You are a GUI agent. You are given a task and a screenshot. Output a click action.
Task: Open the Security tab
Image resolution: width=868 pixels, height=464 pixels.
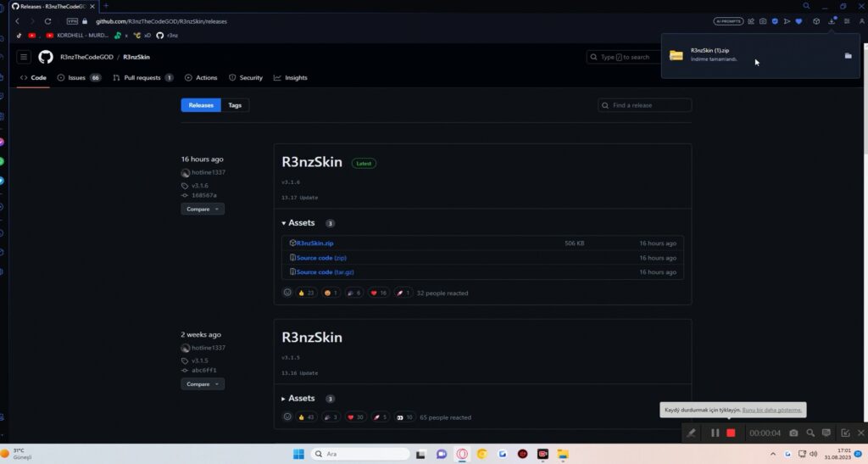click(246, 77)
